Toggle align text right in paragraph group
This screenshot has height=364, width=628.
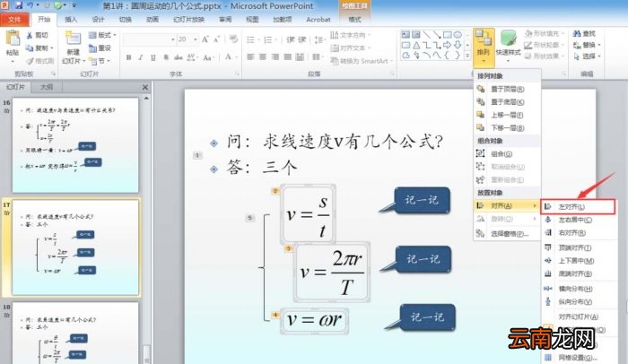click(x=275, y=57)
